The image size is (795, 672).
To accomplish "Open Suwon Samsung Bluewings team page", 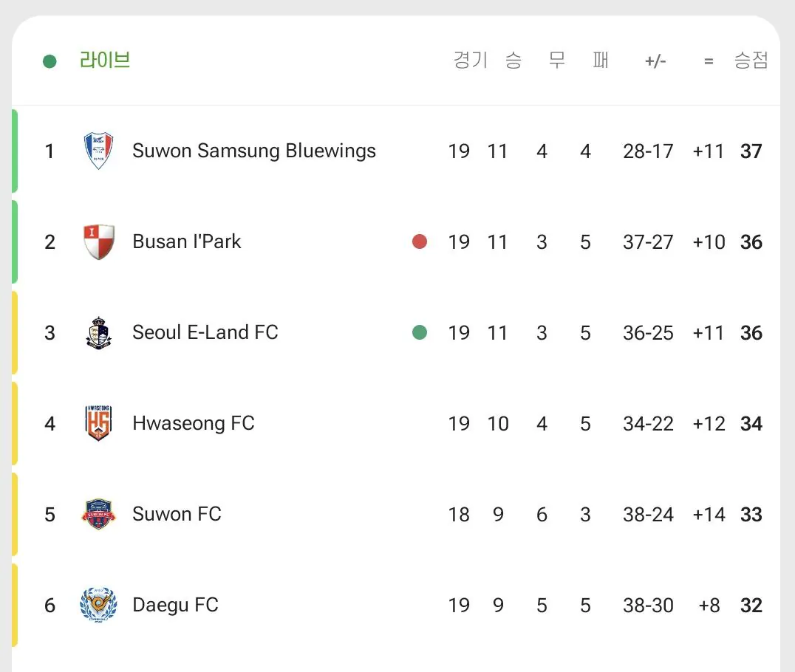I will tap(254, 151).
